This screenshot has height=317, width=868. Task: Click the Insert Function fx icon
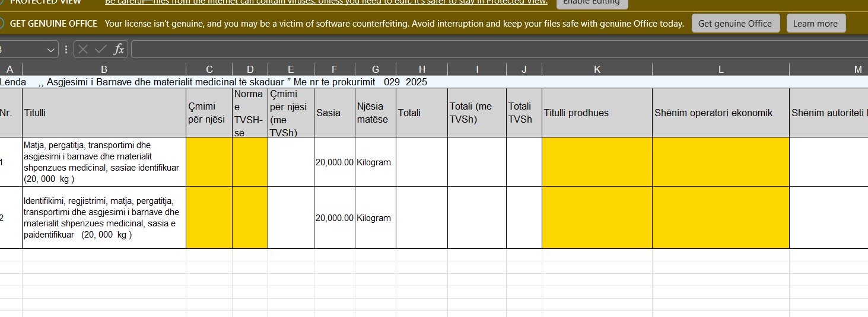point(119,49)
